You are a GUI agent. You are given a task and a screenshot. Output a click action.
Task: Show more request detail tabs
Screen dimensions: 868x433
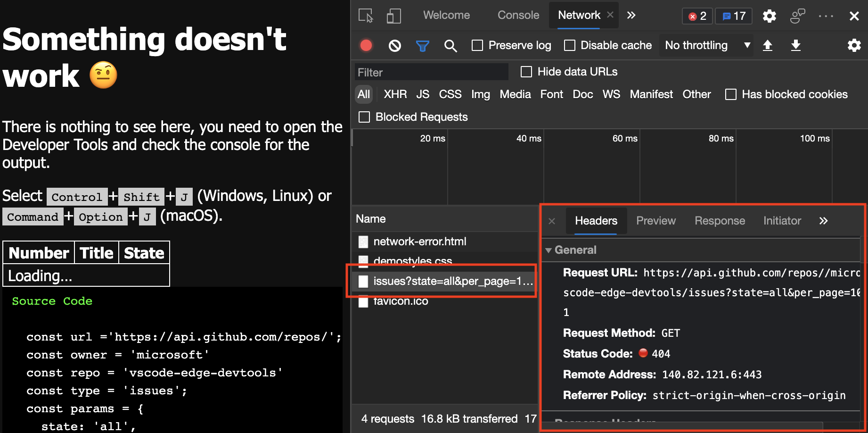tap(823, 221)
